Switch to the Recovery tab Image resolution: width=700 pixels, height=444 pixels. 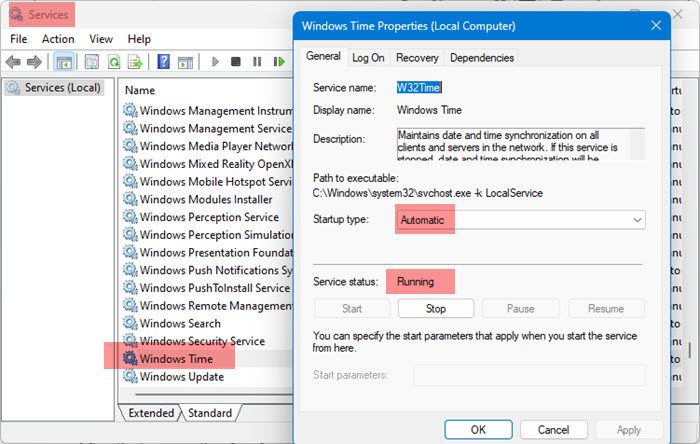(x=417, y=58)
